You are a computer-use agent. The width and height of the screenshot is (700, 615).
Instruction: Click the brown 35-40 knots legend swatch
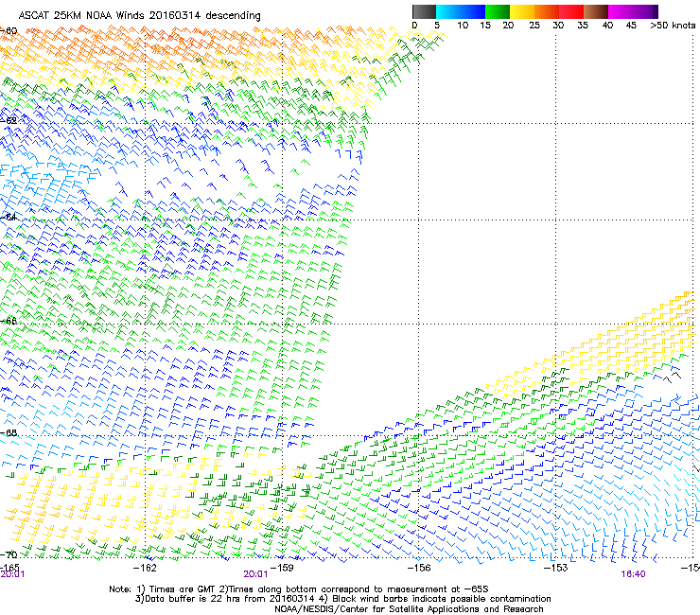(x=596, y=11)
